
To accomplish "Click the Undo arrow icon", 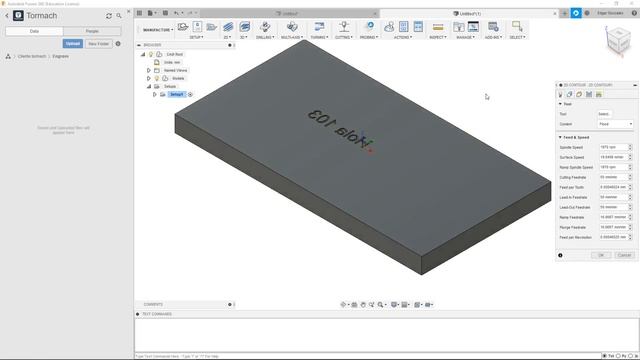I will pyautogui.click(x=177, y=13).
